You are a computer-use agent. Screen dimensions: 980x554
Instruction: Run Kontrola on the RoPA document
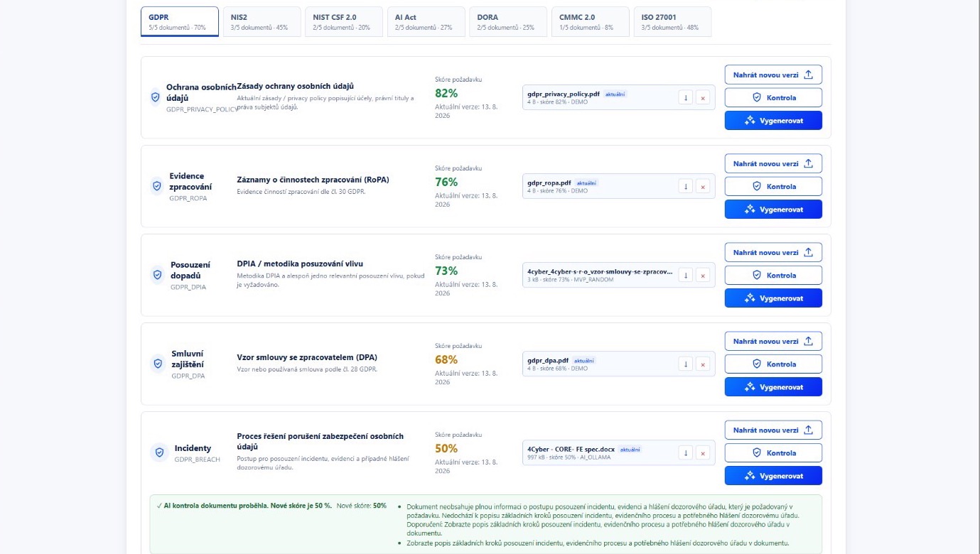coord(773,186)
